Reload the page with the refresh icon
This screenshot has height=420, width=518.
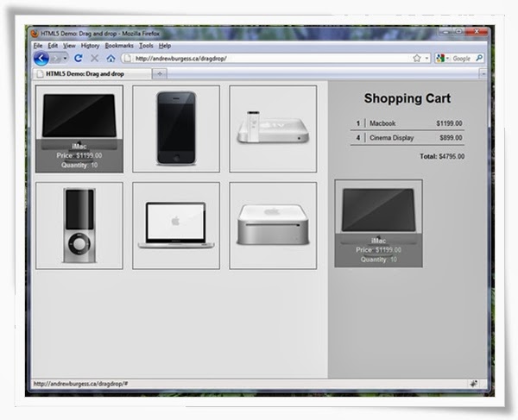point(79,59)
